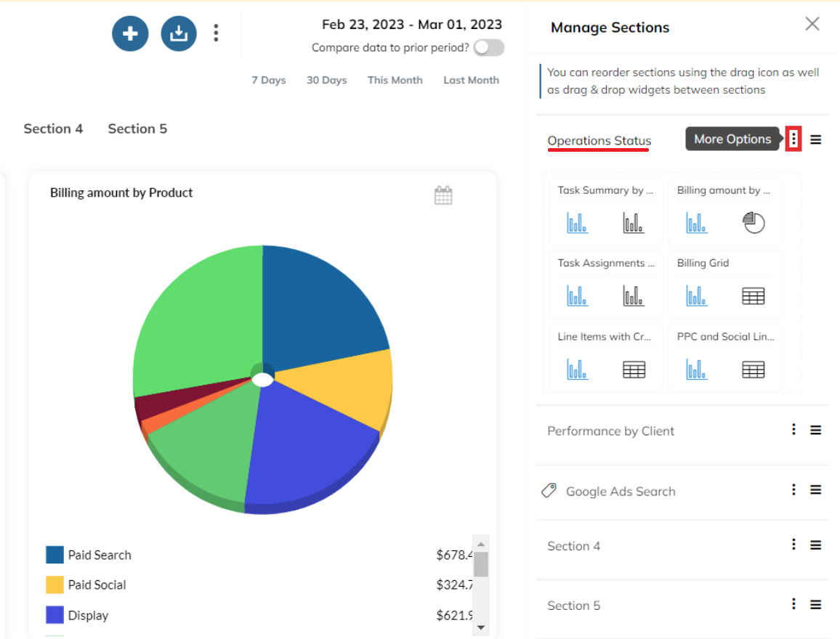Open the dashboard kebab menu beside download
The image size is (840, 639).
pyautogui.click(x=216, y=33)
